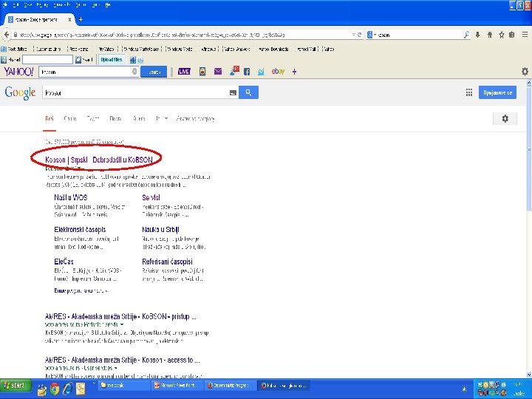Open result 'Kobson | Srpski Dobrodošli u KoBSON'
This screenshot has width=532, height=399.
point(99,160)
